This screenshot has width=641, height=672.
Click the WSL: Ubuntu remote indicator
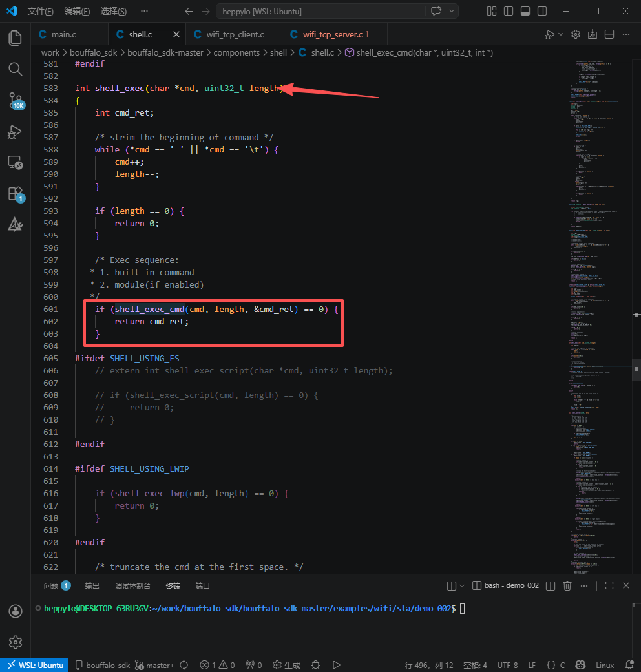click(x=36, y=665)
